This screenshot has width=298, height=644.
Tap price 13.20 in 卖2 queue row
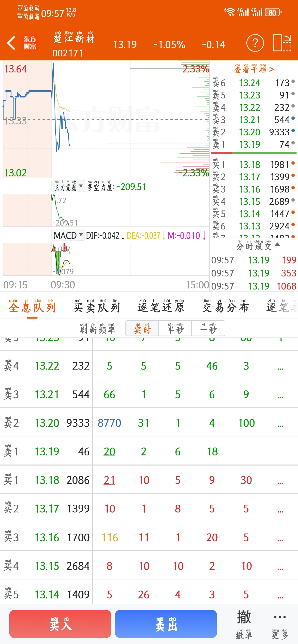point(47,423)
